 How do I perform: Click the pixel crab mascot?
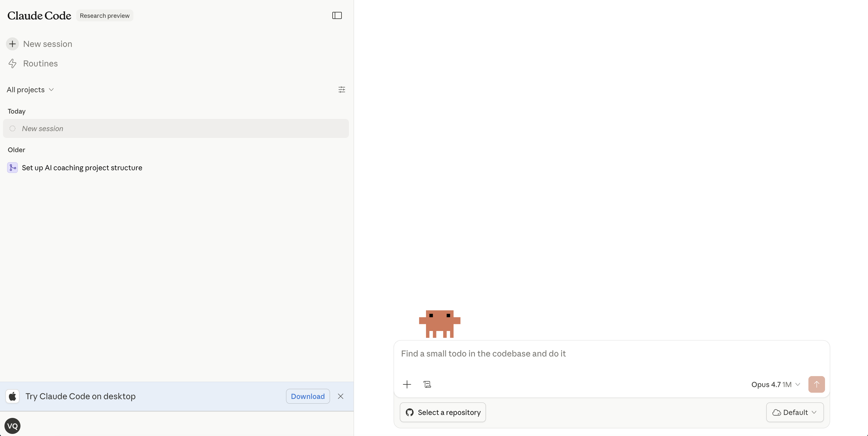(x=439, y=323)
